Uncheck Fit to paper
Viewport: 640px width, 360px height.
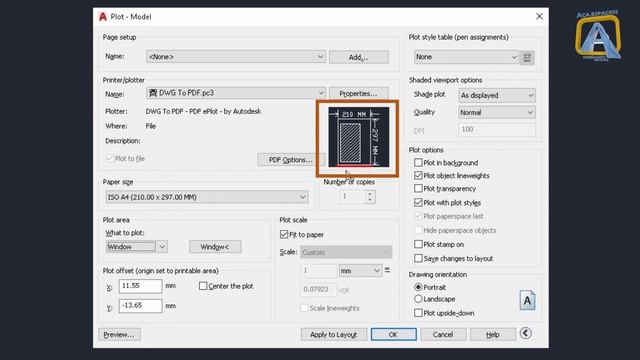[x=284, y=234]
